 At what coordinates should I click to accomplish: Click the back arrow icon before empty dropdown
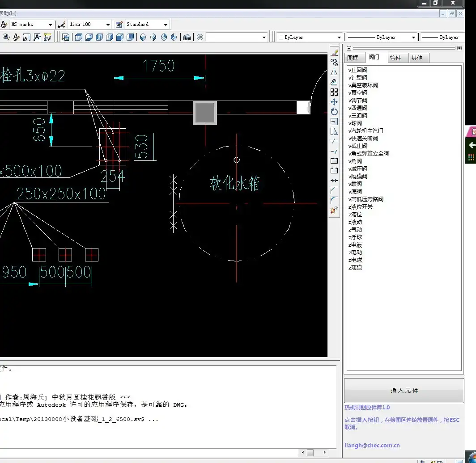point(200,37)
